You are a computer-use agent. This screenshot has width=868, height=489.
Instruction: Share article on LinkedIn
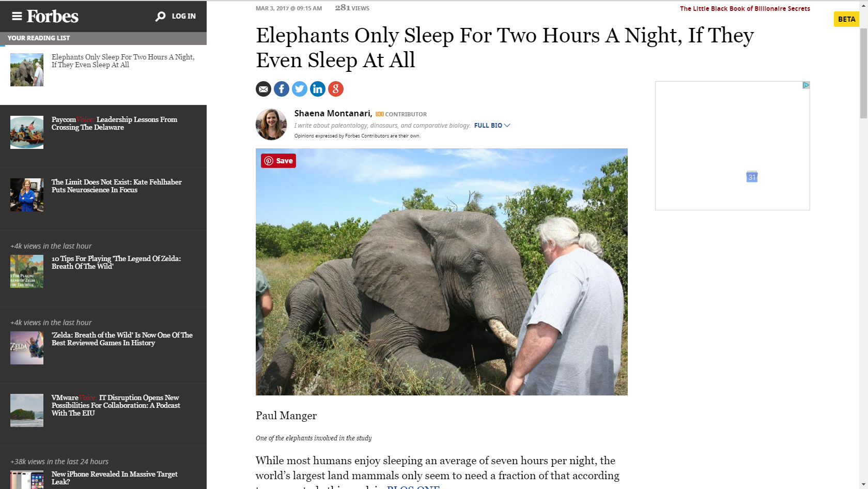(318, 89)
